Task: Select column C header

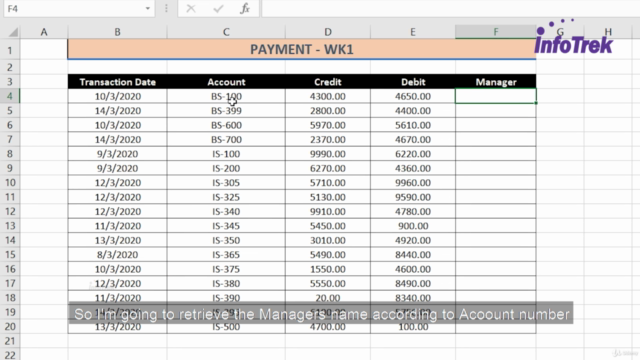Action: [x=226, y=32]
